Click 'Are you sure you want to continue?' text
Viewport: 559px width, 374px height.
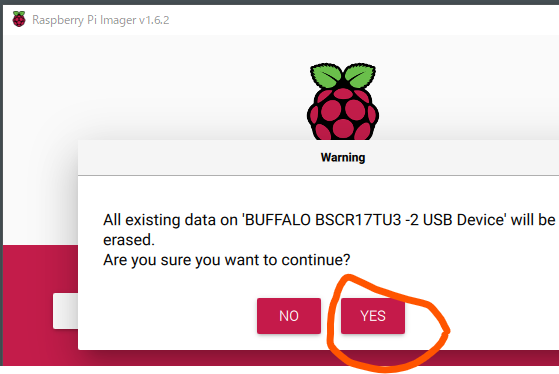[x=227, y=260]
